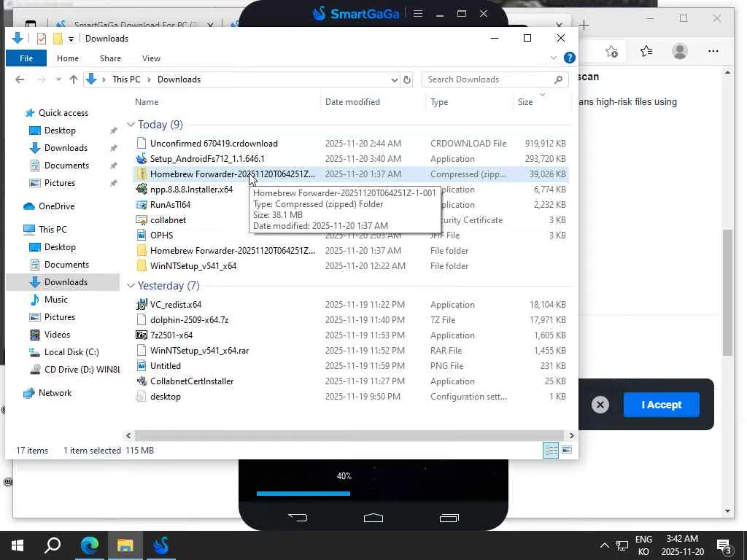Open address bar history dropdown

394,79
